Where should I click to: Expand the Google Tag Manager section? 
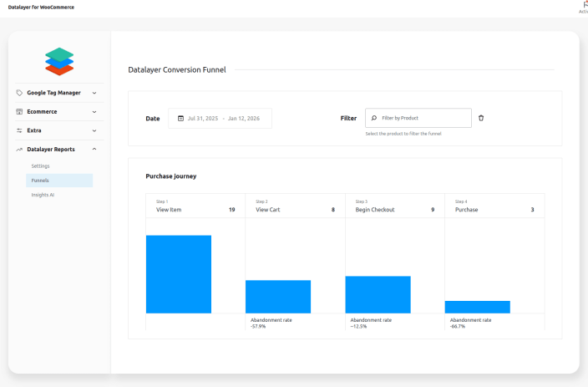(94, 93)
